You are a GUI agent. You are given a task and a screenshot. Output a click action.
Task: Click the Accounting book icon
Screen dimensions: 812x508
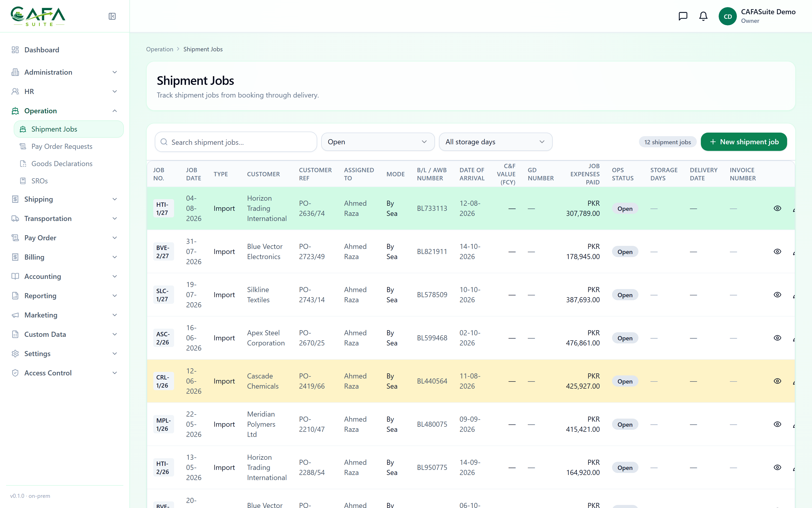pyautogui.click(x=15, y=276)
